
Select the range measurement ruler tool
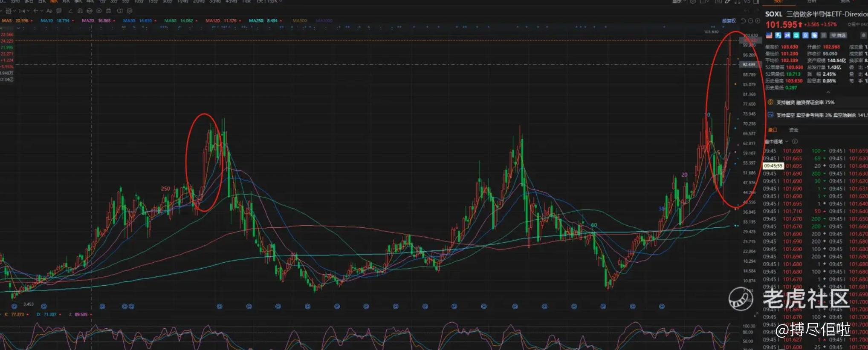click(x=22, y=11)
